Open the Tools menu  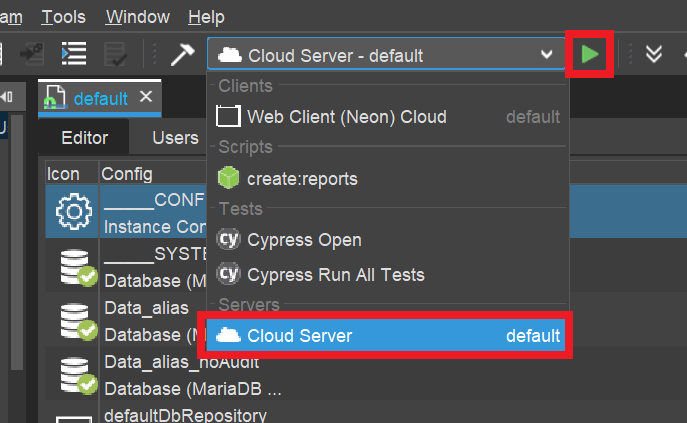[63, 17]
